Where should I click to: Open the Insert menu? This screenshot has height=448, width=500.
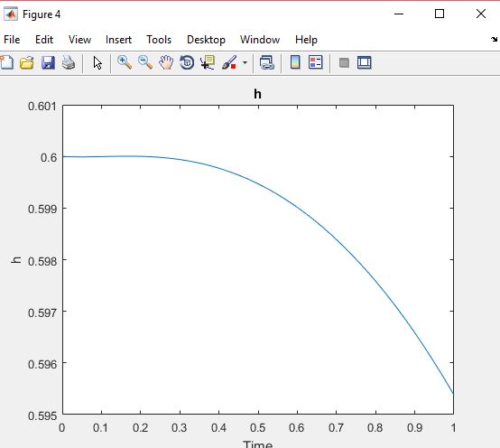coord(118,40)
